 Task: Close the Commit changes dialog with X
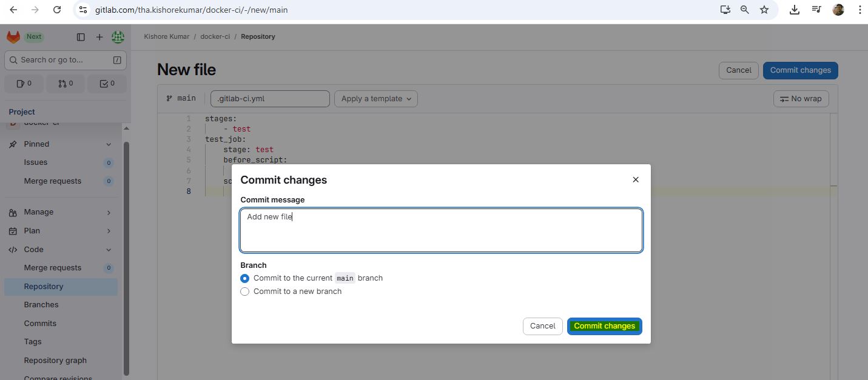(x=636, y=180)
